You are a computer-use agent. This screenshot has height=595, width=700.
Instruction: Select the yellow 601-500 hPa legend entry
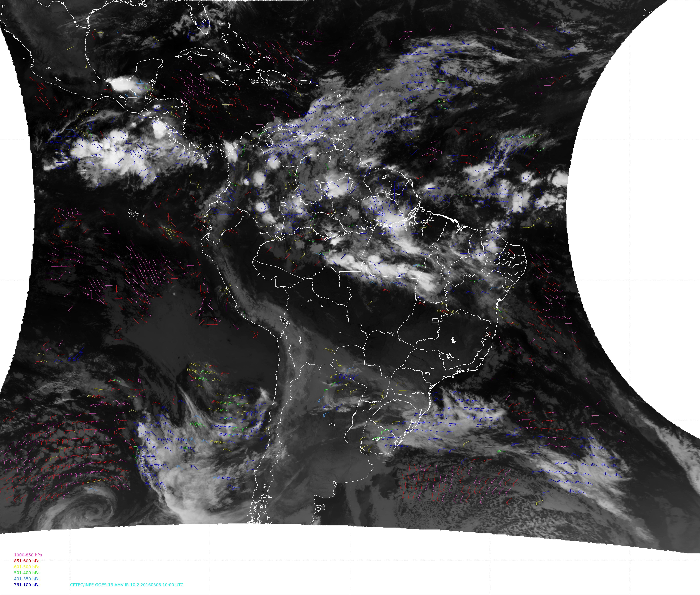click(27, 567)
